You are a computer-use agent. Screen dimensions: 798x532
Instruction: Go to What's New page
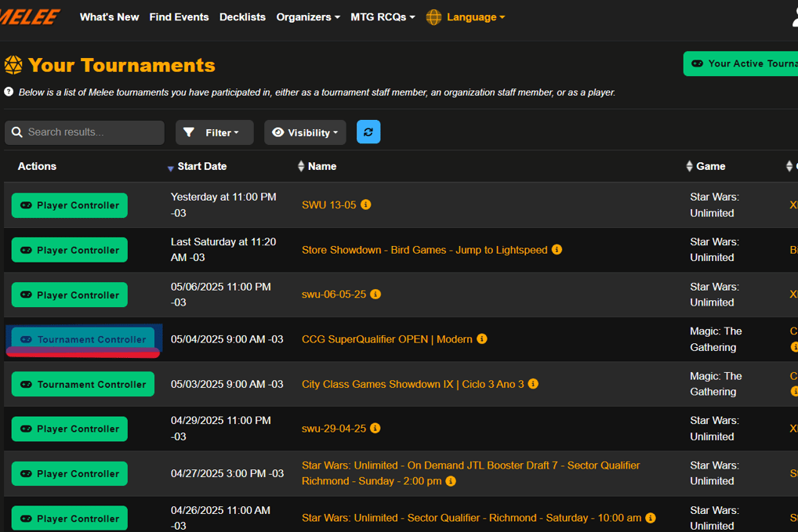pos(110,17)
